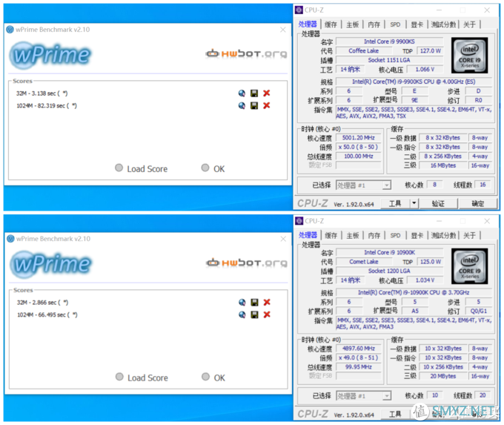Delete the 1024M - 66.495 sec score
This screenshot has width=504, height=425.
[267, 314]
